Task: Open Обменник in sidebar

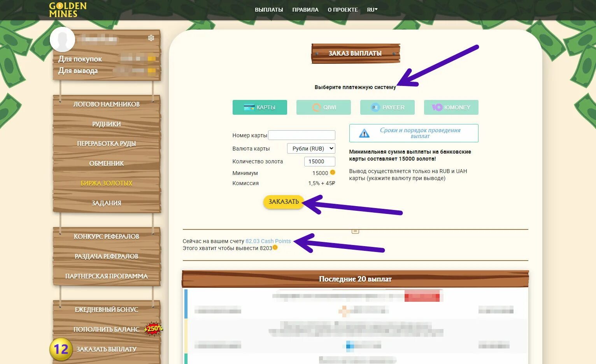Action: click(x=106, y=163)
